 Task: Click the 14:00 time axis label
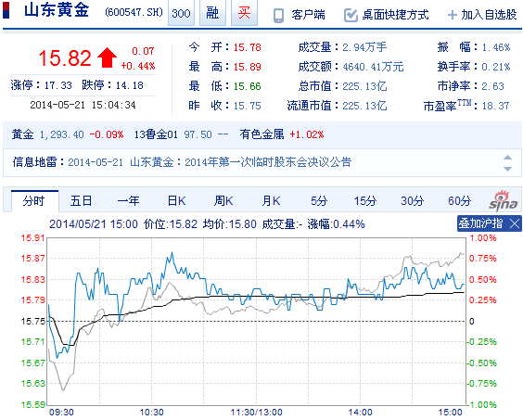point(360,413)
